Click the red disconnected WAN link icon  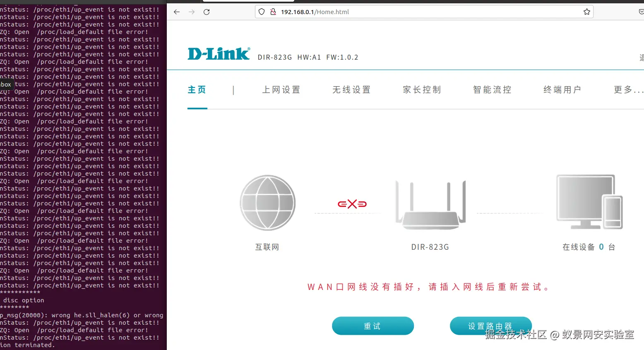[x=352, y=204]
